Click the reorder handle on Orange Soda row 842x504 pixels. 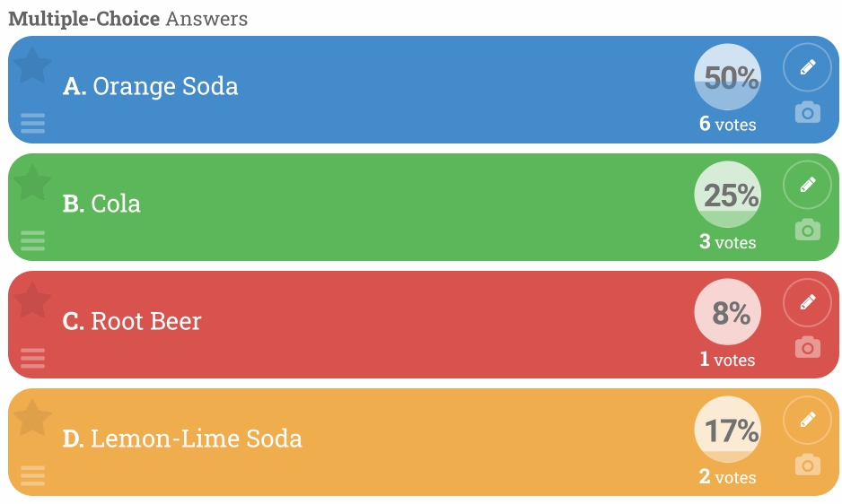(x=32, y=124)
